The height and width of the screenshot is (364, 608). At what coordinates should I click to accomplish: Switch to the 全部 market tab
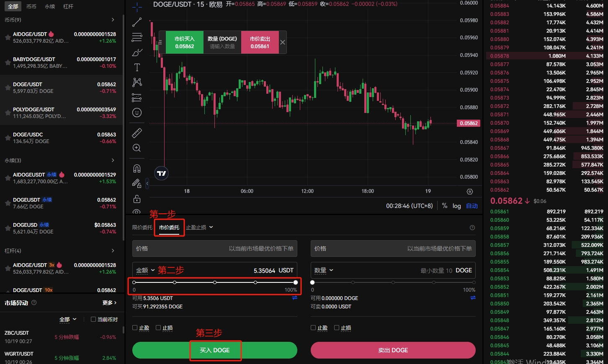pyautogui.click(x=13, y=6)
